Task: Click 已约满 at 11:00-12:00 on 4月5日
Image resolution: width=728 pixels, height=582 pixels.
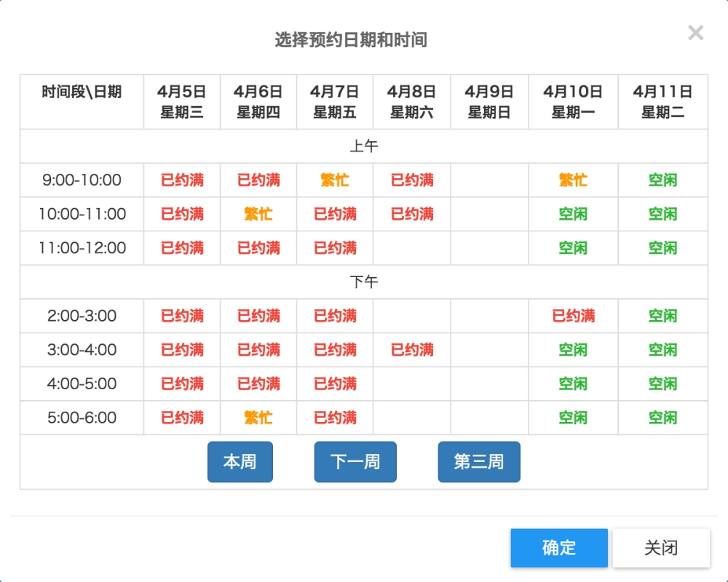Action: coord(182,248)
